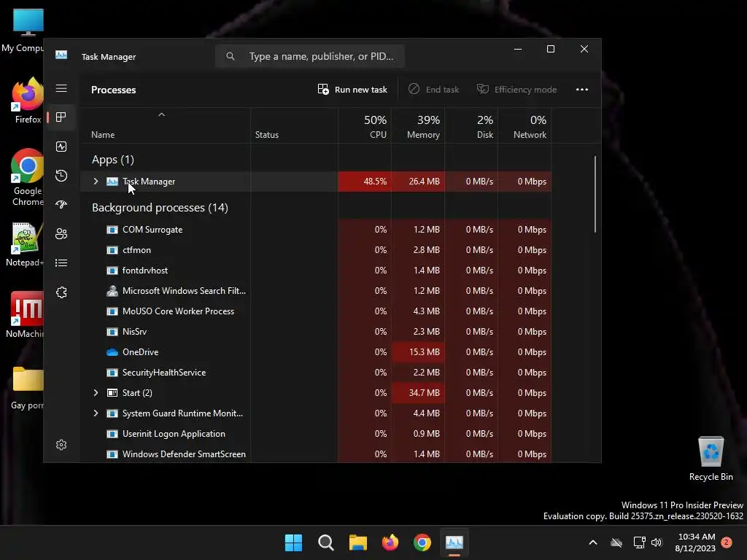Select the Windows Defender SmartScreen row
Screen dimensions: 747x560
315,454
